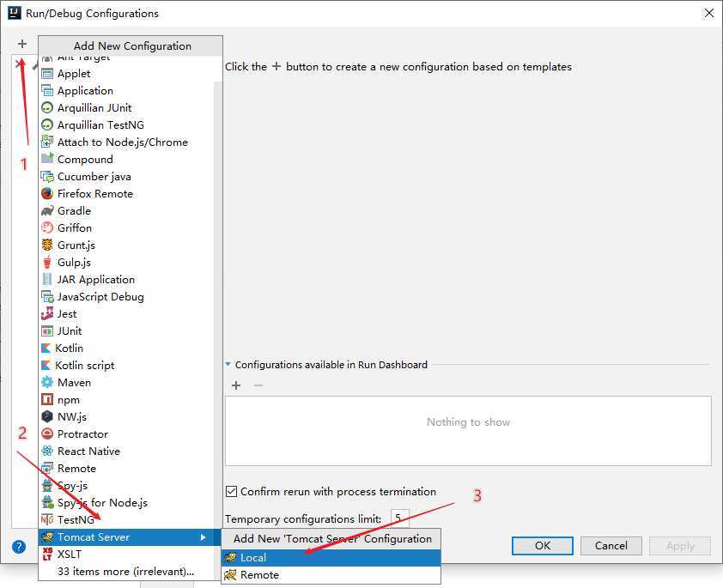Viewport: 723px width, 588px height.
Task: Click the npm icon
Action: pos(47,399)
